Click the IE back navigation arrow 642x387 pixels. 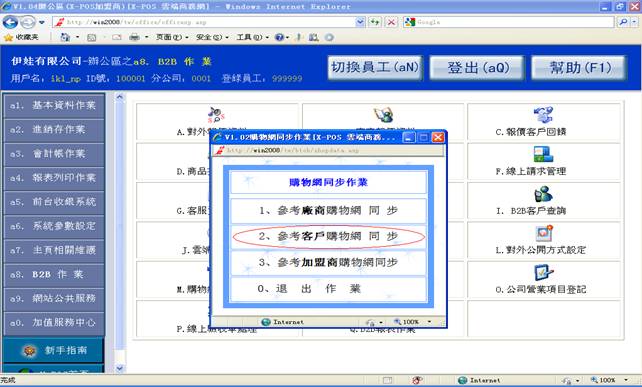(x=10, y=22)
